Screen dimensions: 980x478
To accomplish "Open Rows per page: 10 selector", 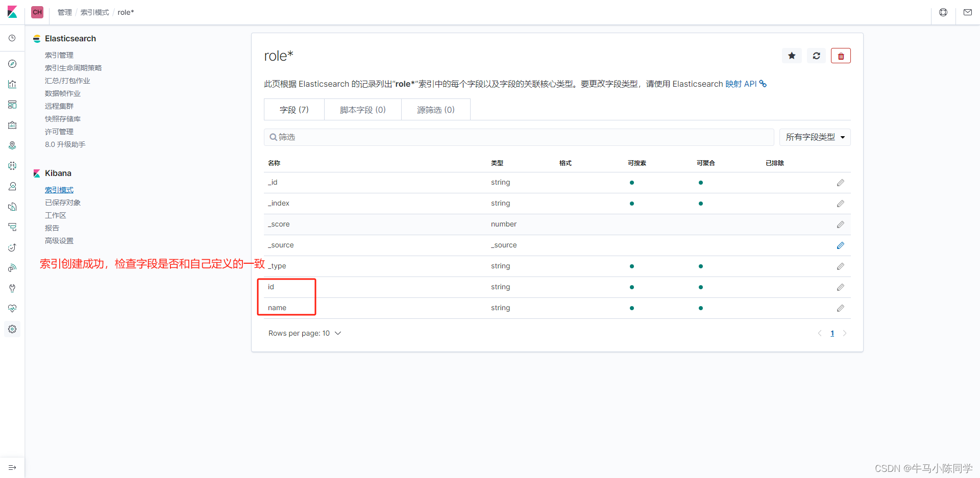I will point(305,333).
